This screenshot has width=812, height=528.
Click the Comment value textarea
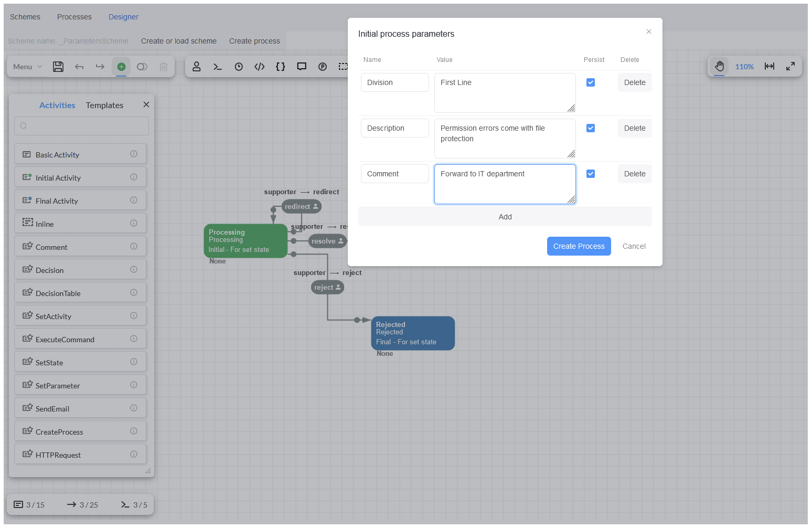[x=505, y=184]
